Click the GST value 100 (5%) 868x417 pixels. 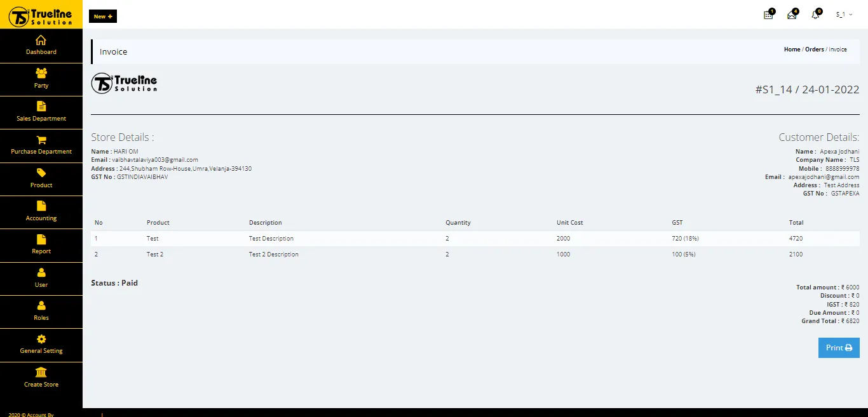pyautogui.click(x=684, y=255)
